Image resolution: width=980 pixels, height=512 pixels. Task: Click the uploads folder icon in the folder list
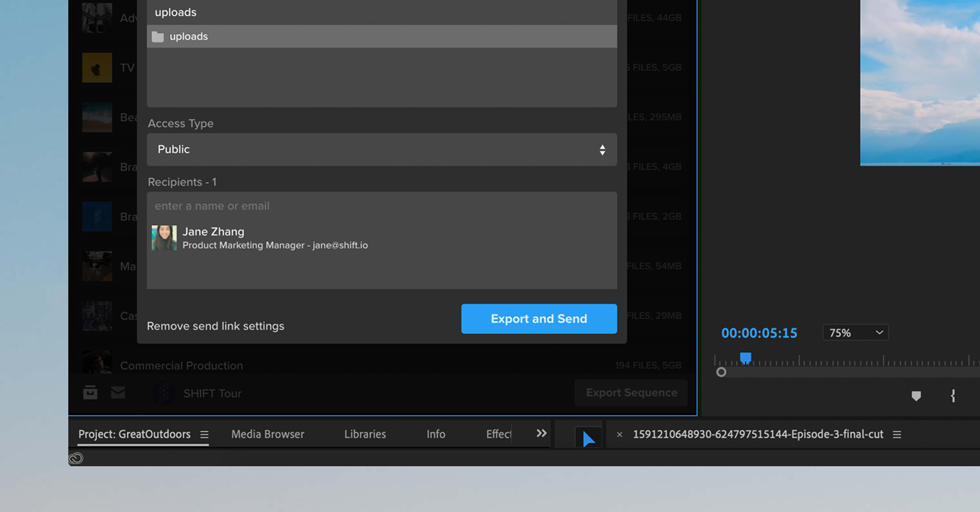click(159, 36)
